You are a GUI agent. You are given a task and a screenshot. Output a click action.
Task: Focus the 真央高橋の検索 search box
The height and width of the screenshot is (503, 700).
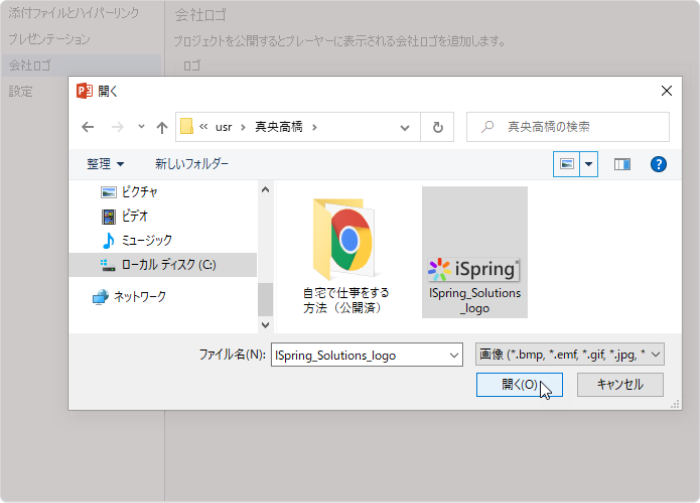568,127
